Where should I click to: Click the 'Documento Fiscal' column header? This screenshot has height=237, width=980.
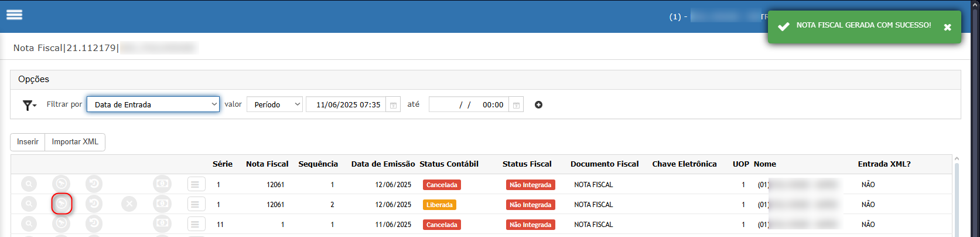click(x=605, y=164)
